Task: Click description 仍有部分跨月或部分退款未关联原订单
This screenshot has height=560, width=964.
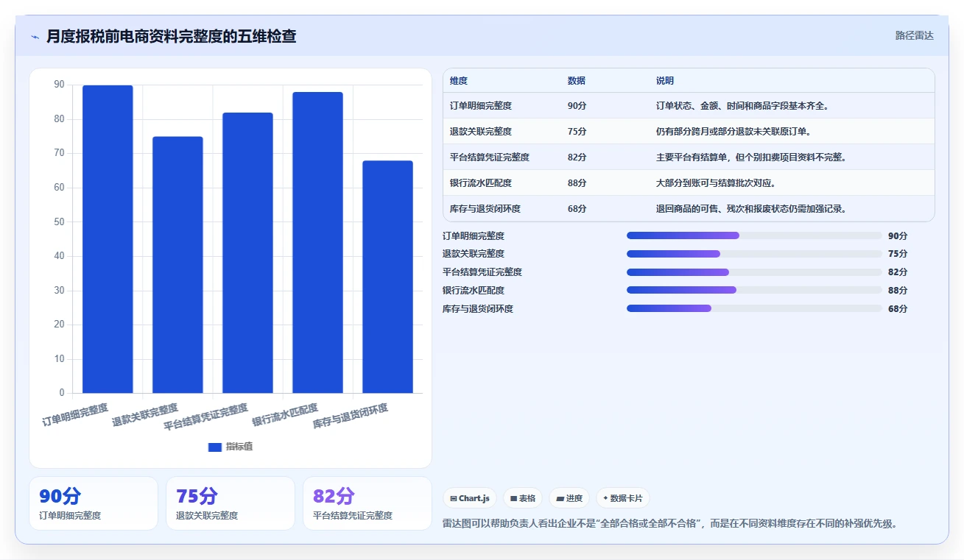Action: tap(734, 132)
